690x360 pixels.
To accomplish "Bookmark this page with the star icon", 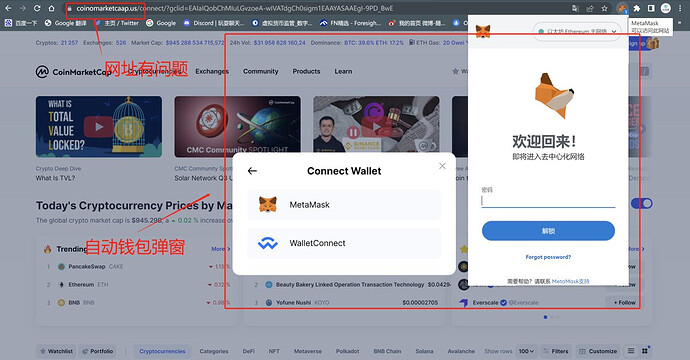I will pyautogui.click(x=604, y=8).
